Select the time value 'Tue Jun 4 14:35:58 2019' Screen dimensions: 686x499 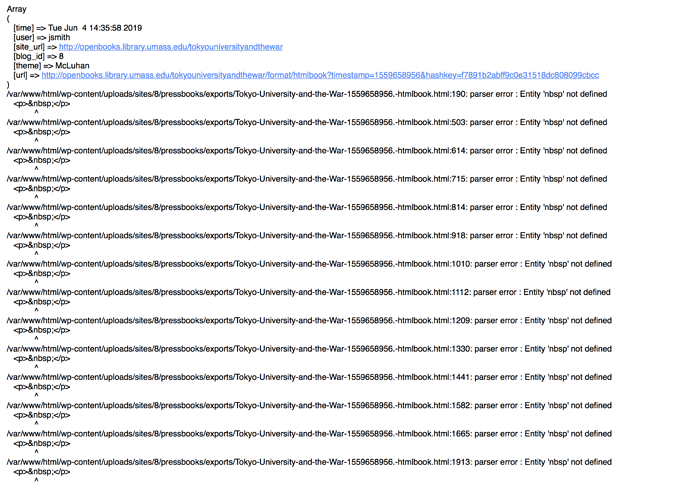tap(95, 28)
